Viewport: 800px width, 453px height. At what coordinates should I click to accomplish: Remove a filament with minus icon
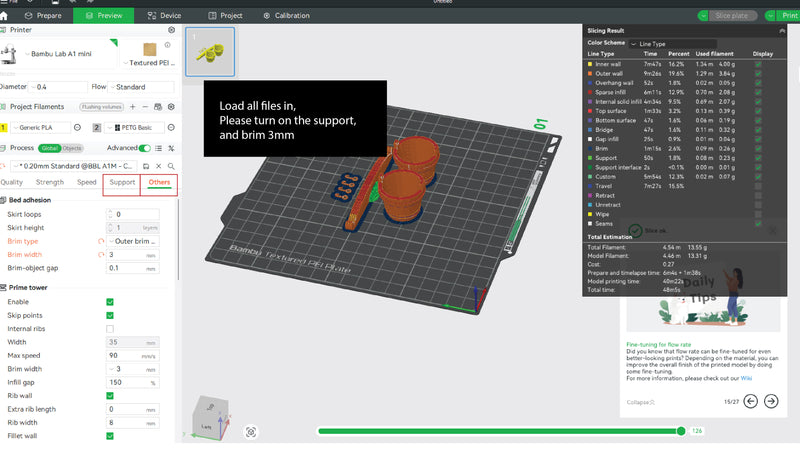(145, 107)
